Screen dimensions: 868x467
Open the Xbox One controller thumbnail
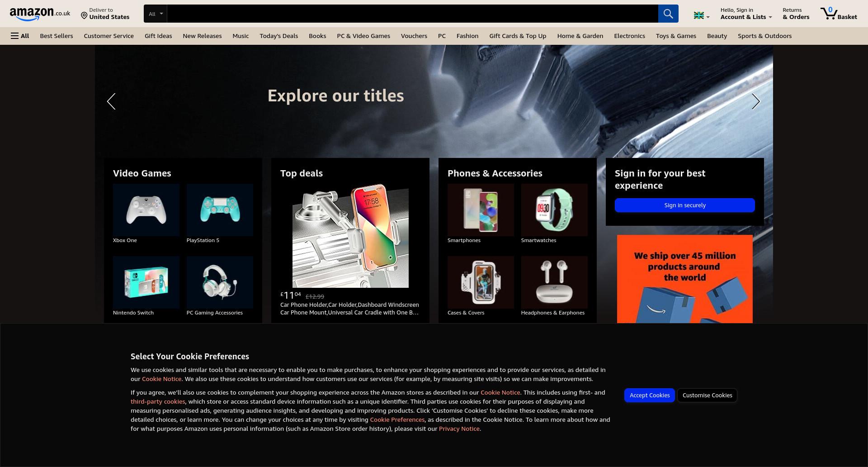pos(146,210)
